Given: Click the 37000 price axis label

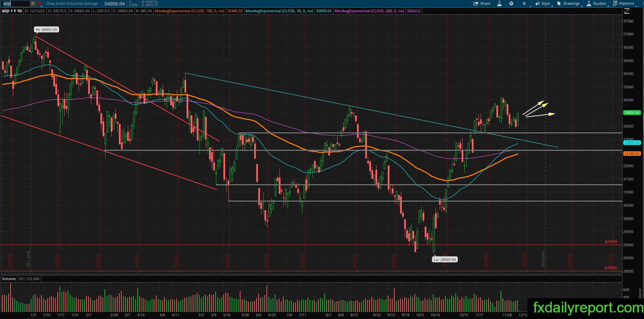Looking at the screenshot, I should click(628, 34).
